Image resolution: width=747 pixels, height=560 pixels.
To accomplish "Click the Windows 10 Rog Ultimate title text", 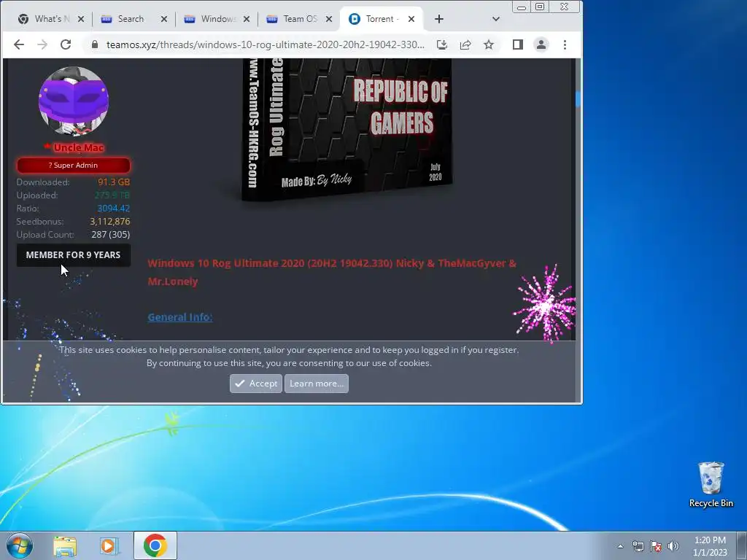I will coord(332,273).
